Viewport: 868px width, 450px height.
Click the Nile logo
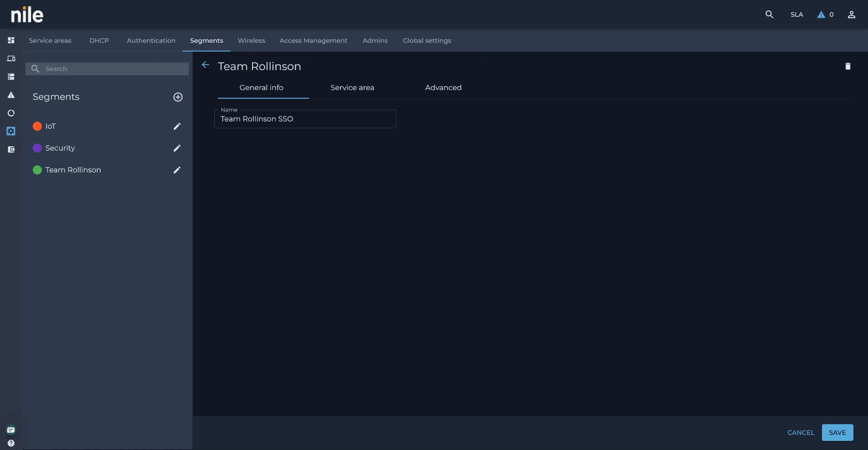click(27, 15)
